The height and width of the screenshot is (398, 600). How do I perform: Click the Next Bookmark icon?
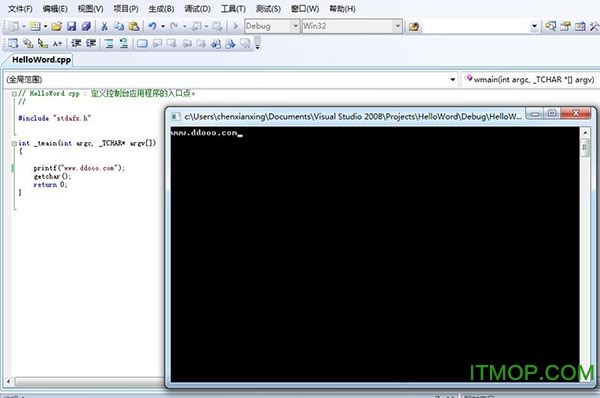coord(171,44)
